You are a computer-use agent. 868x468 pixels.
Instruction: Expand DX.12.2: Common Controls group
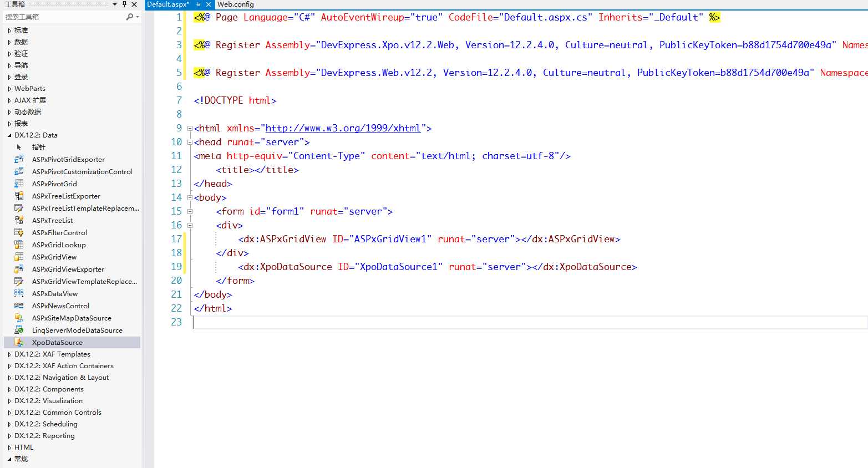[x=9, y=413]
